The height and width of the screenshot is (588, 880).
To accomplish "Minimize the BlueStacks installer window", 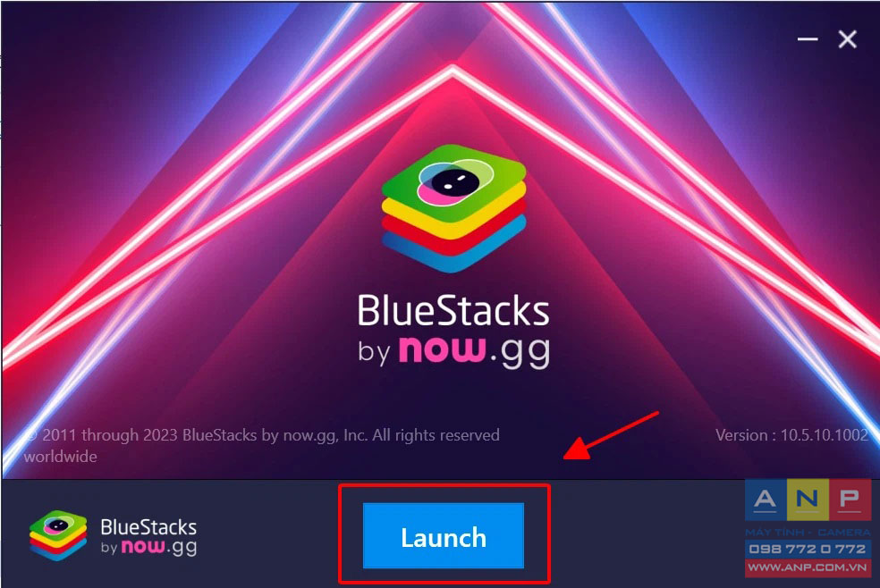I will click(x=808, y=39).
